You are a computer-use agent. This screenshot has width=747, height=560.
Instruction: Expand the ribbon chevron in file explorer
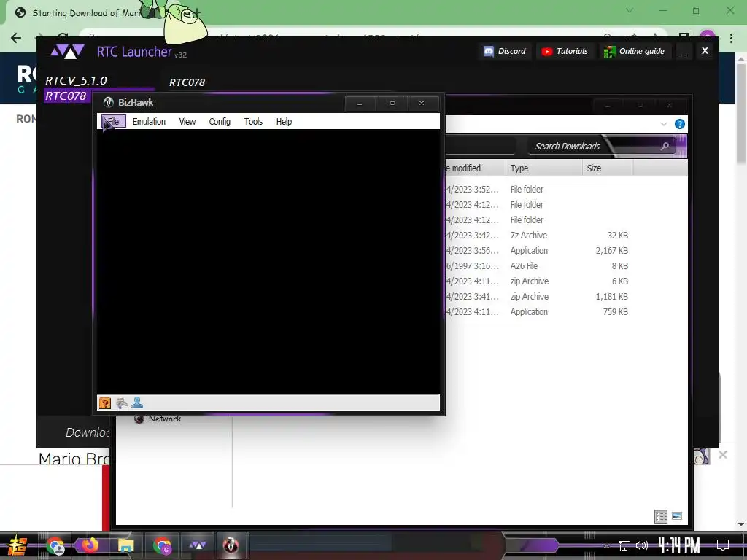(664, 124)
